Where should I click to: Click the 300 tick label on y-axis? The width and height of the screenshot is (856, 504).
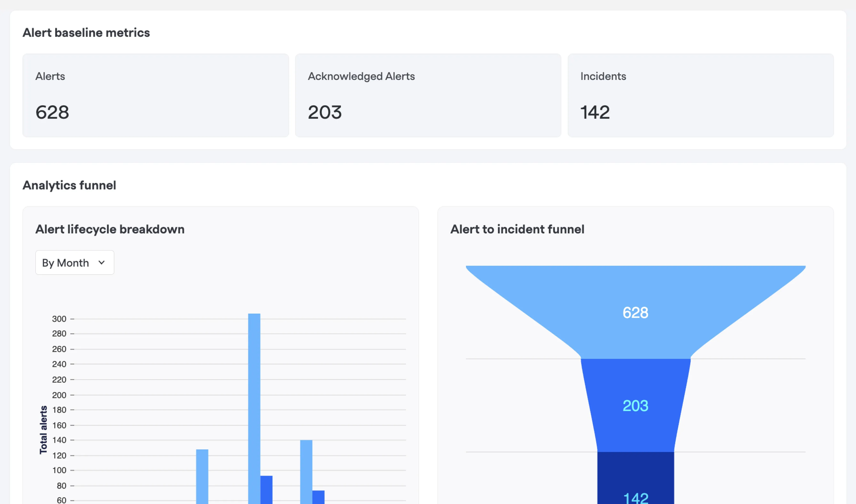coord(59,319)
